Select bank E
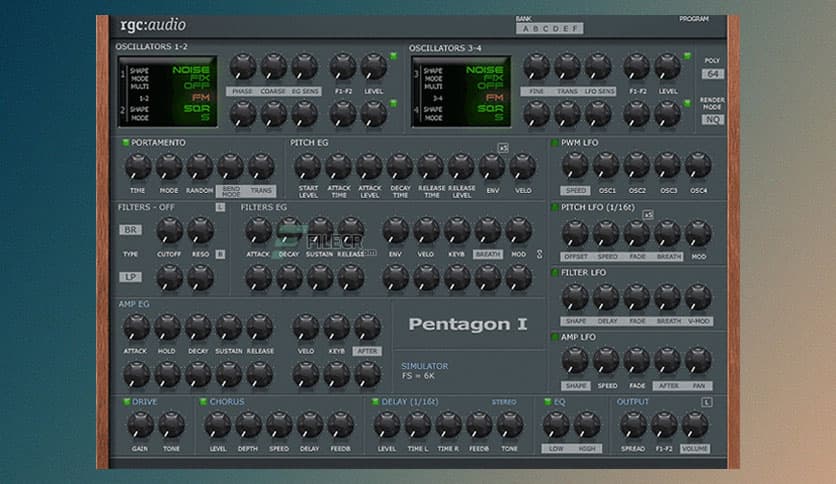Viewport: 836px width, 484px height. click(565, 29)
